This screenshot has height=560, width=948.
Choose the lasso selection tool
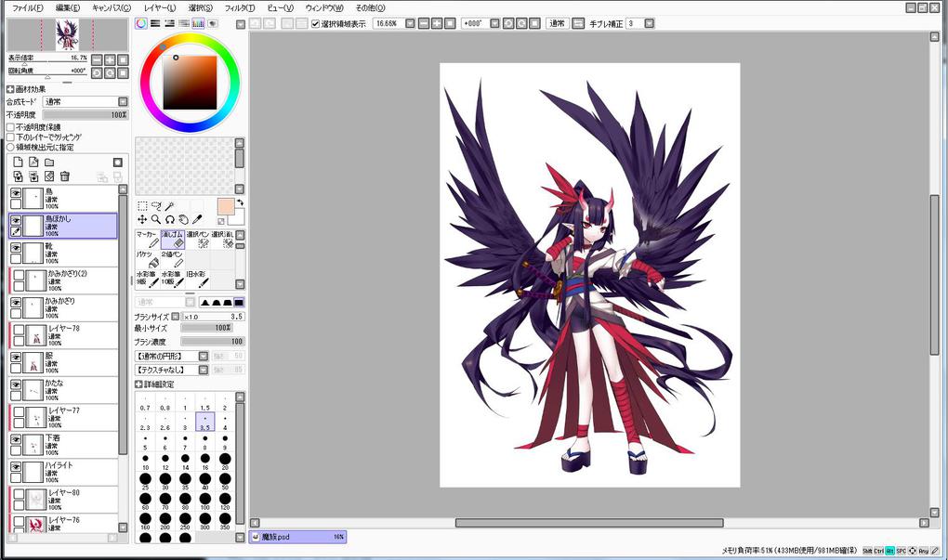(156, 206)
